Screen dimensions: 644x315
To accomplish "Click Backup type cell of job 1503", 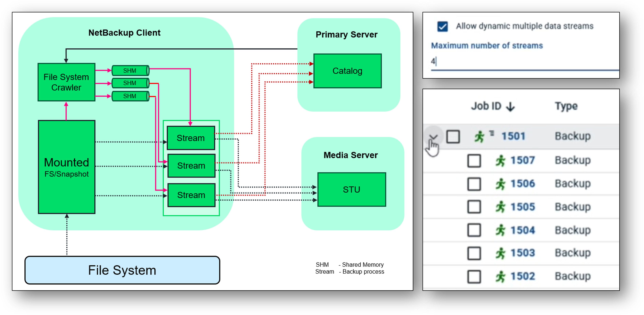I will click(x=573, y=253).
